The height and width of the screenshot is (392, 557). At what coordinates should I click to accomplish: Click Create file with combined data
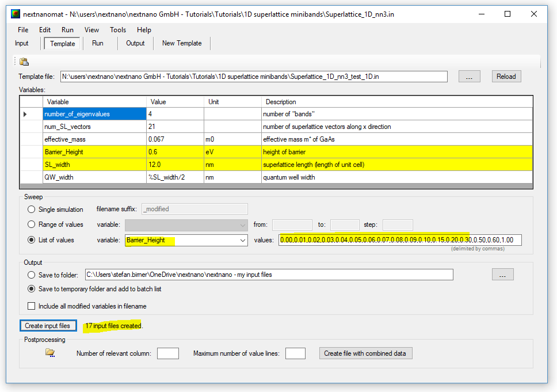(365, 353)
